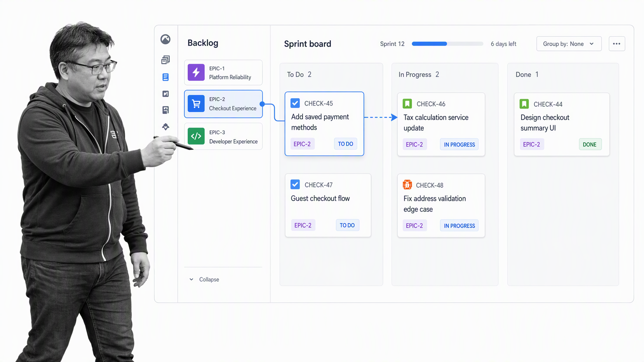Toggle the task checkbox on CHECK-47
The width and height of the screenshot is (644, 362).
point(295,184)
